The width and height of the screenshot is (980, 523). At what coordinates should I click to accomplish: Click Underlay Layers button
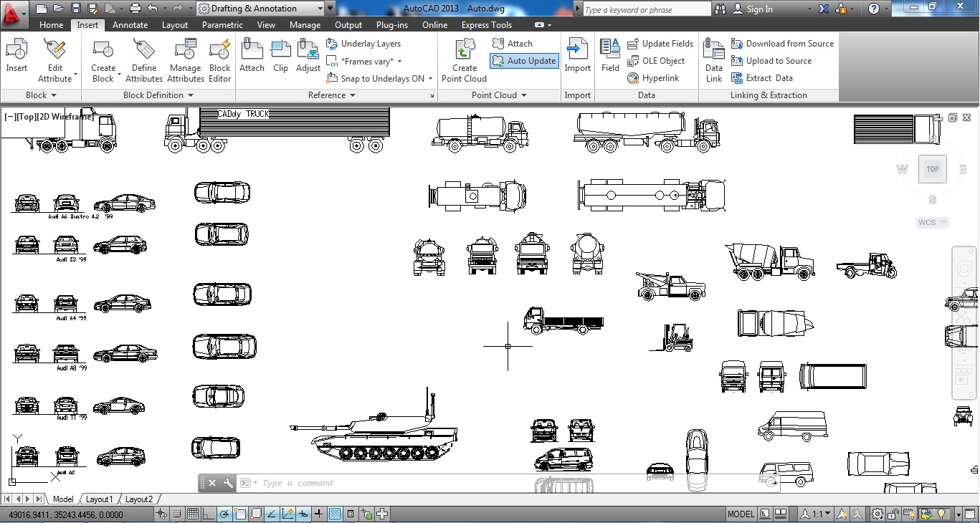point(363,44)
